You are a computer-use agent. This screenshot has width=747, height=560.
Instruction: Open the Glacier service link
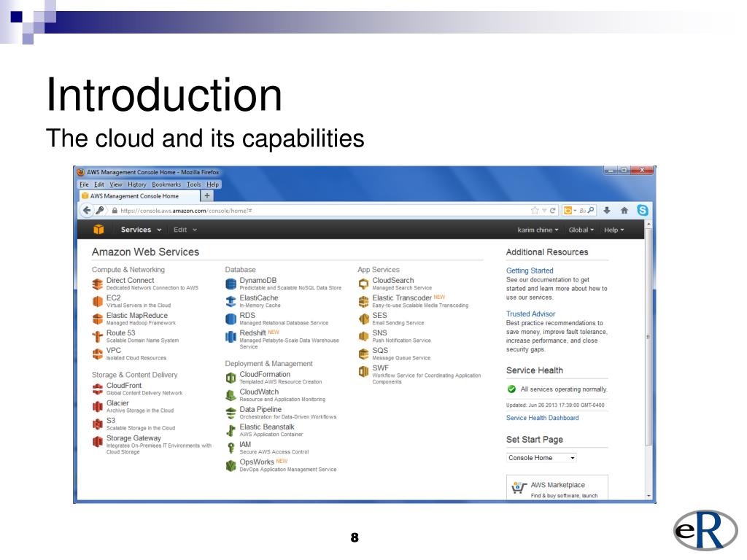[117, 402]
